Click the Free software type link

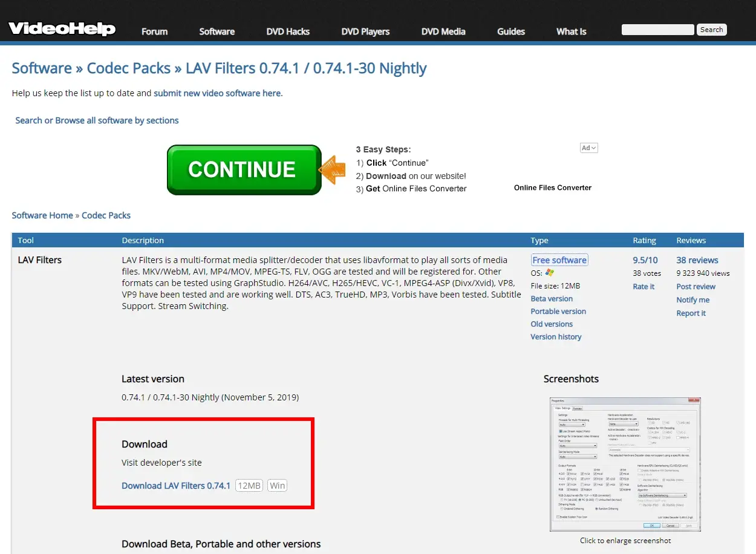click(x=559, y=260)
